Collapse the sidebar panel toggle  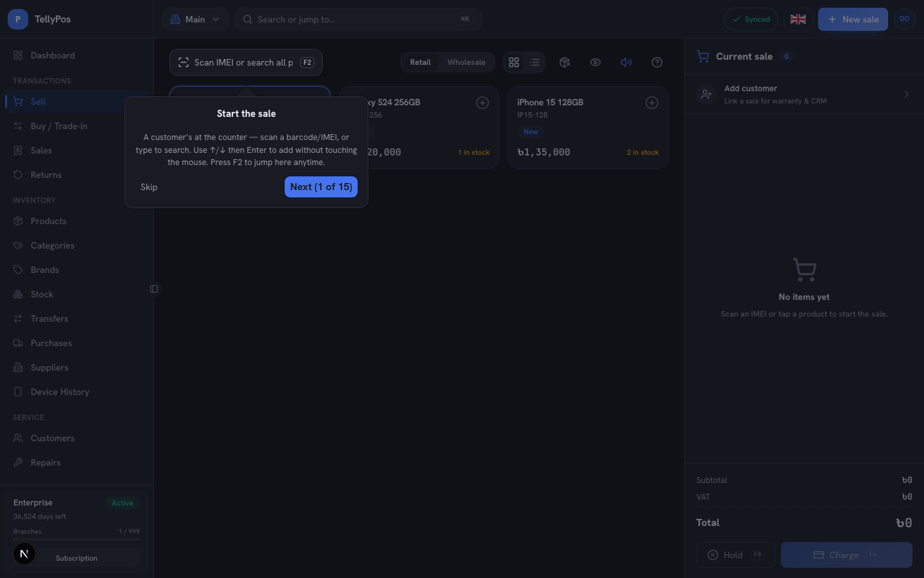coord(154,289)
